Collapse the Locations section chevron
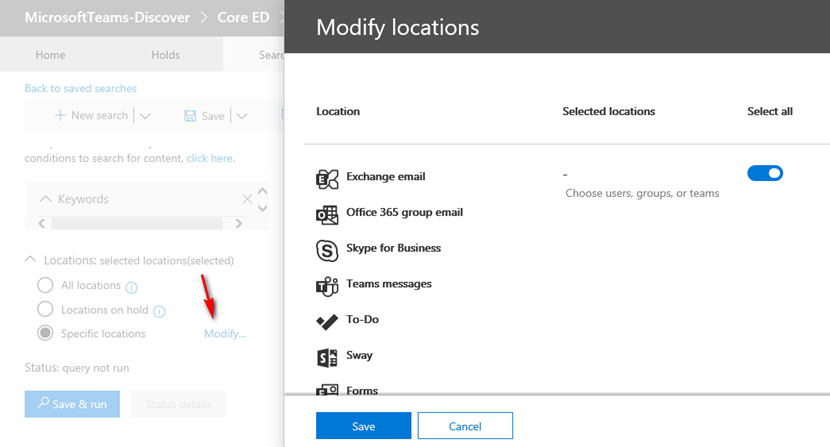 point(30,260)
